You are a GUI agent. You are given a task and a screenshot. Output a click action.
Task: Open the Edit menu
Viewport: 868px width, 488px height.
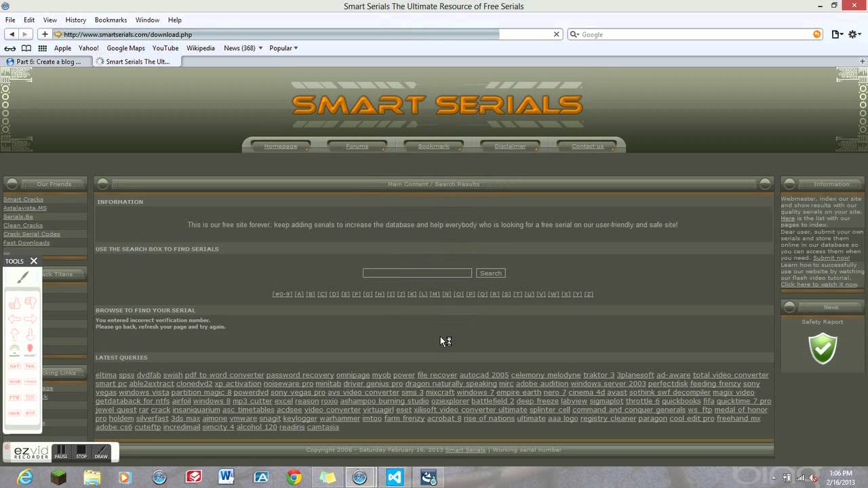29,20
